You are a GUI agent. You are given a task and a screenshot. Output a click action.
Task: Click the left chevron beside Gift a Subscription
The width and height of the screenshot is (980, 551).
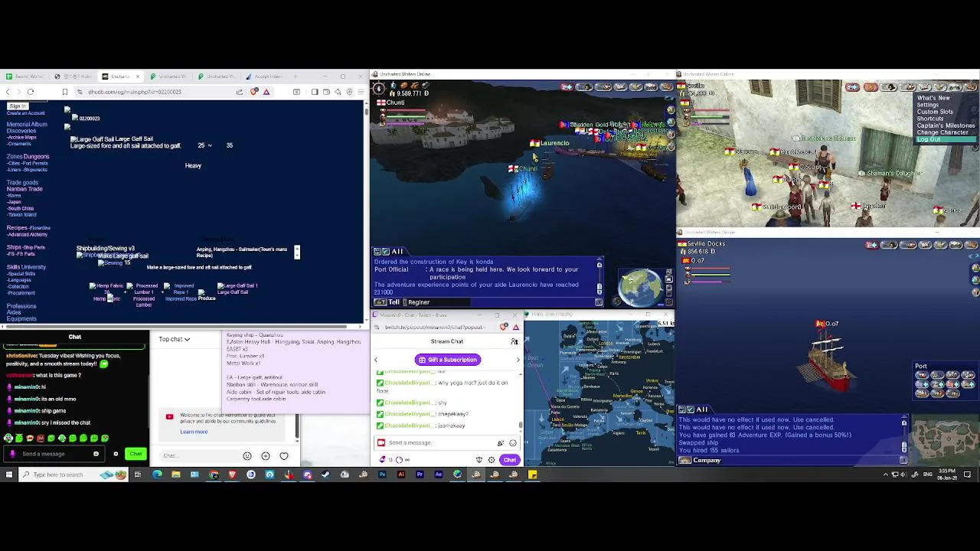[x=376, y=360]
